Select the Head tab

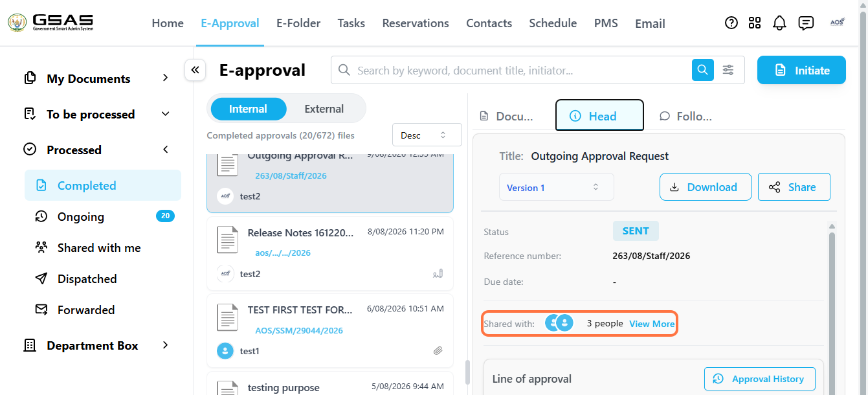(599, 116)
